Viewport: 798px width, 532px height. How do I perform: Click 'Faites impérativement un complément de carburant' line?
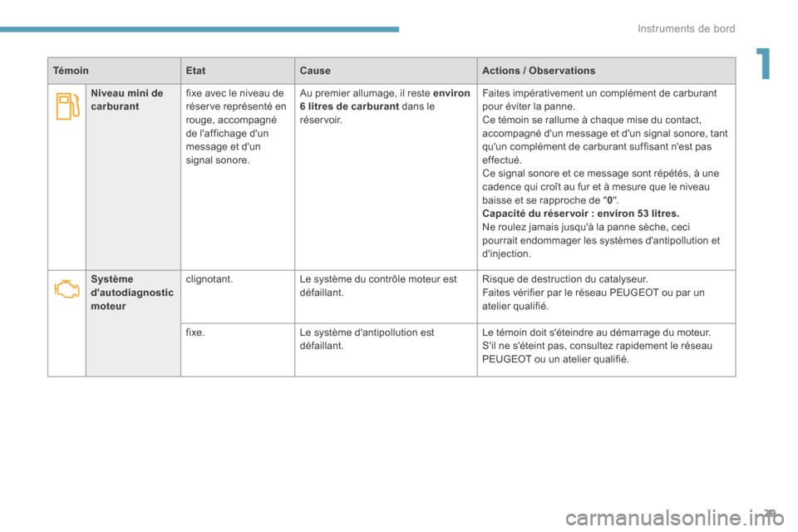[599, 93]
